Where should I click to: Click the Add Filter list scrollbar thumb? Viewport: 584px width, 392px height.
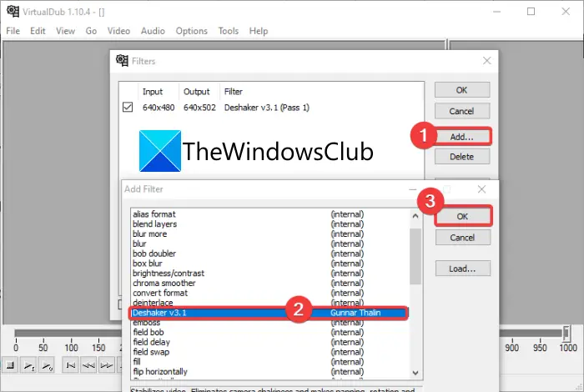[x=415, y=256]
